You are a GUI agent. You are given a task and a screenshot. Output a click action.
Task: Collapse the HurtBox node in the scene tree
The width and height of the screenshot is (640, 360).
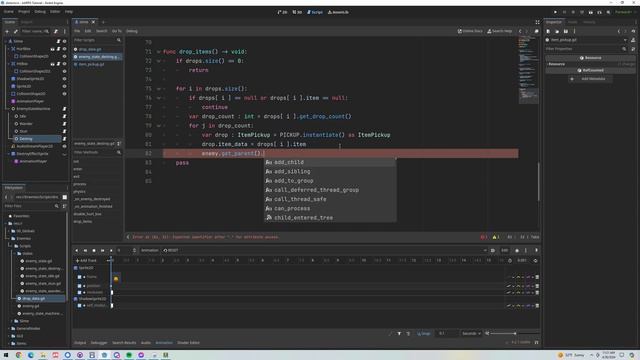coord(9,49)
